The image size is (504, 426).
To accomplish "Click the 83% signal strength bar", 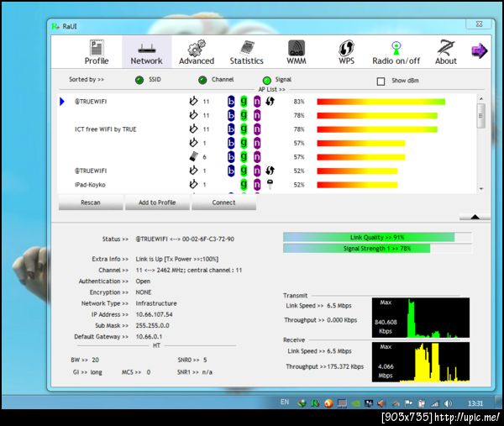I will (x=381, y=102).
